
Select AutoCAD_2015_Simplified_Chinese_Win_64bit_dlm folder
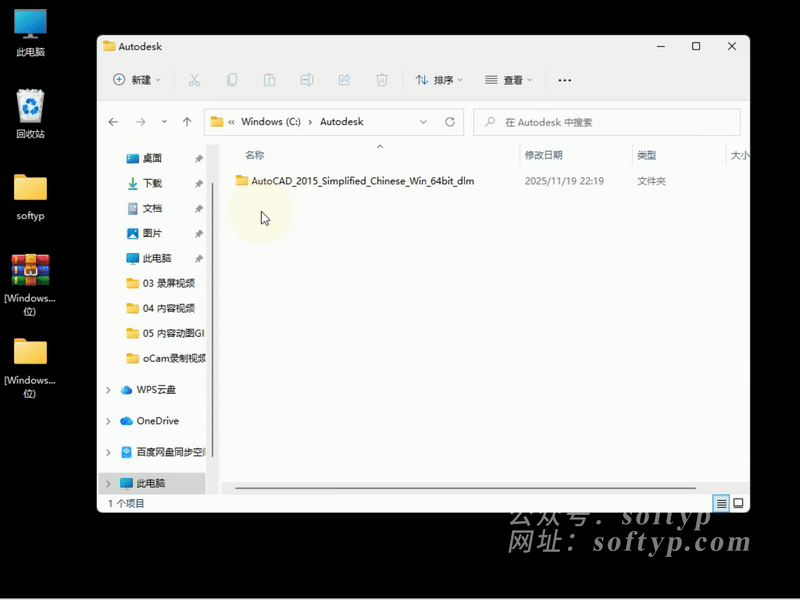click(x=355, y=181)
